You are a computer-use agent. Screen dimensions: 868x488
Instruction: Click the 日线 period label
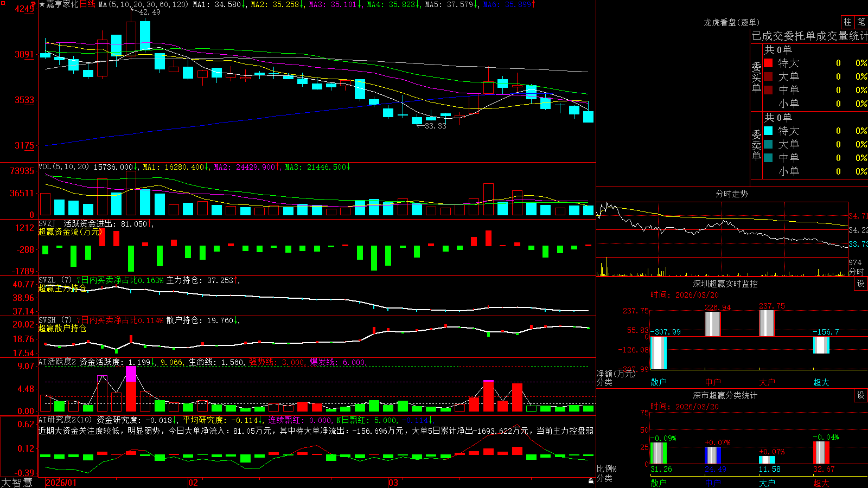87,4
